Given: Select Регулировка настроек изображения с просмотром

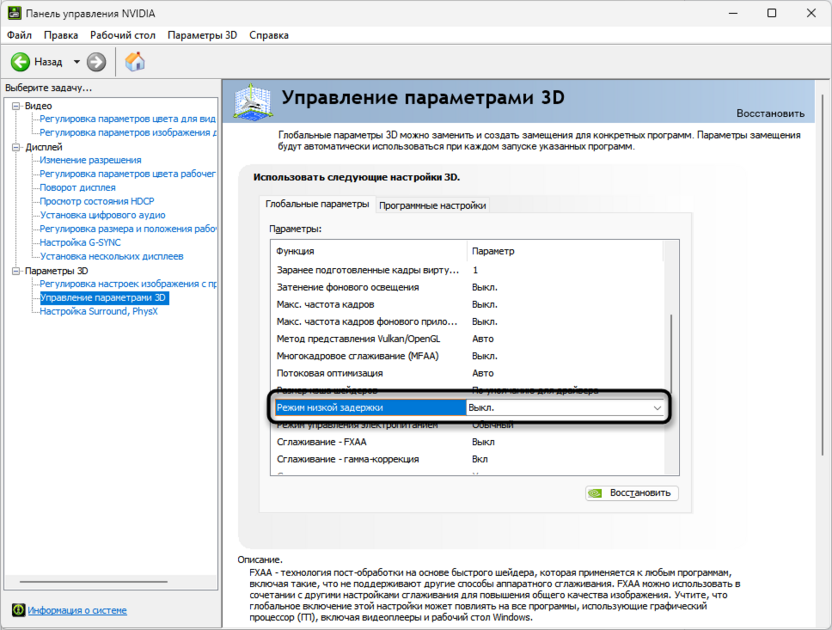Looking at the screenshot, I should tap(128, 284).
